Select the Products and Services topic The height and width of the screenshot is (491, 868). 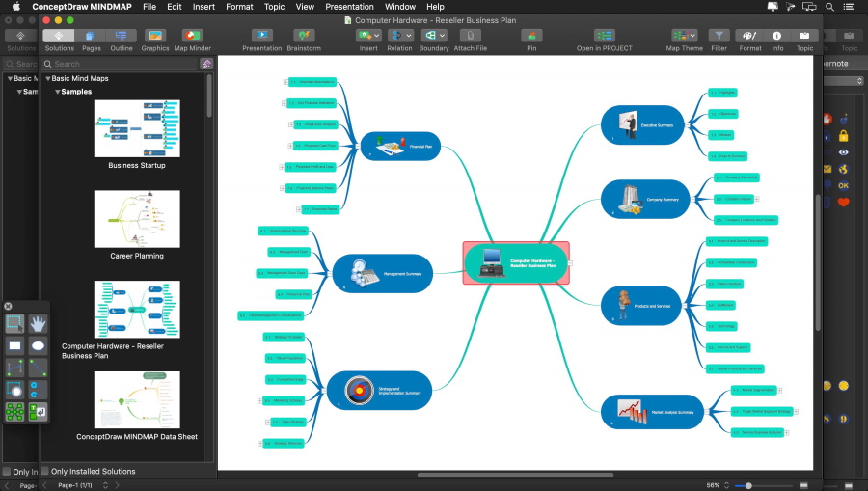click(x=641, y=306)
